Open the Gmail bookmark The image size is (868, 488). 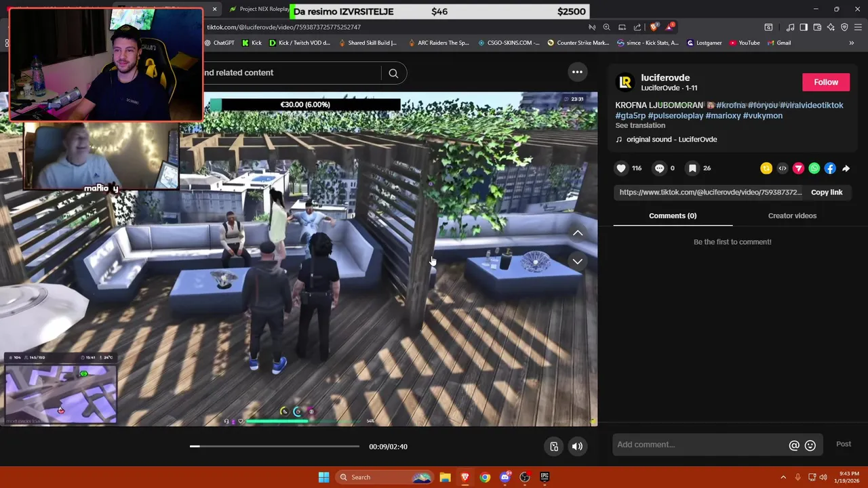coord(779,43)
